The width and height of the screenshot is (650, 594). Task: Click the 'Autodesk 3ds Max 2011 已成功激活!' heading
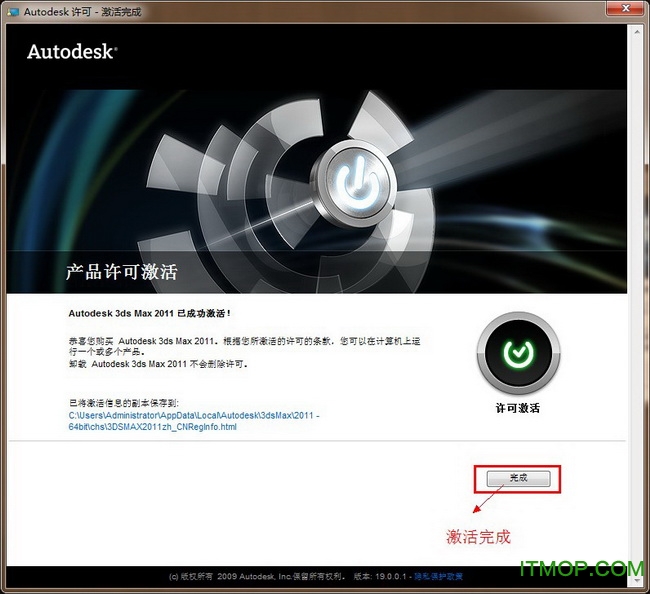(150, 313)
